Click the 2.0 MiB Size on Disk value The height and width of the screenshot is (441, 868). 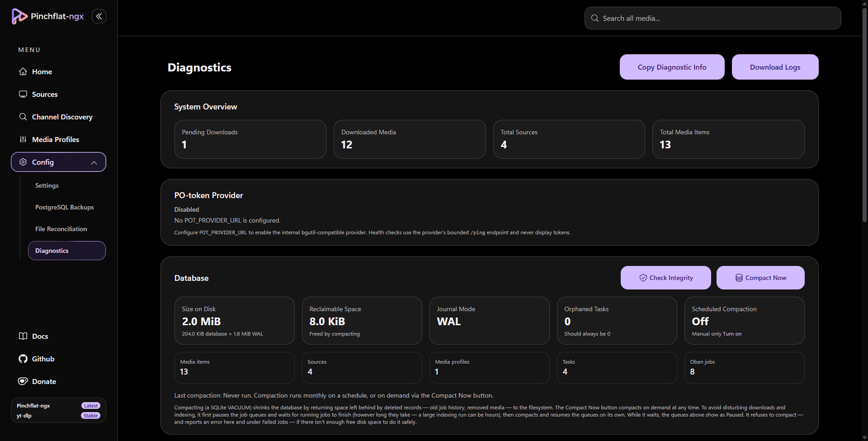[x=201, y=322]
